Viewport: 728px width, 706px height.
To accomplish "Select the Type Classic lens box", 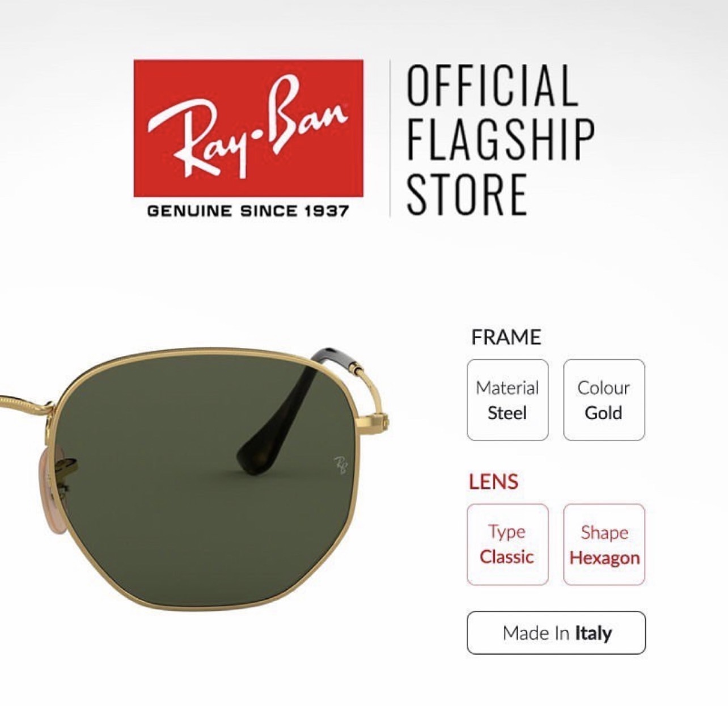I will [x=507, y=545].
